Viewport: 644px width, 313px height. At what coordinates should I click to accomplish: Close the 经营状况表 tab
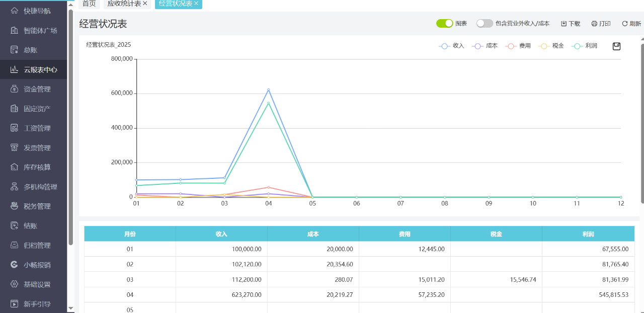[196, 4]
